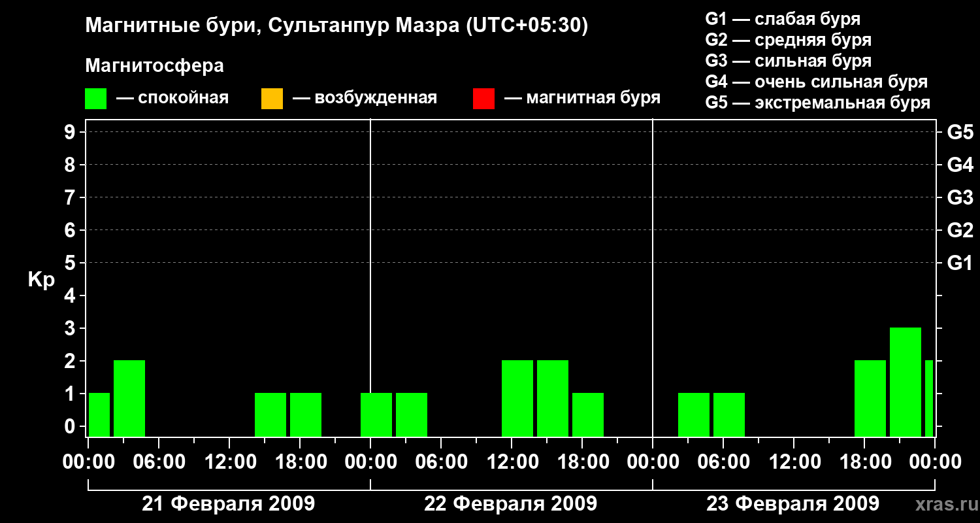The image size is (980, 523).
Task: Click the 'Магнитосфера' legend heading
Action: [x=155, y=66]
